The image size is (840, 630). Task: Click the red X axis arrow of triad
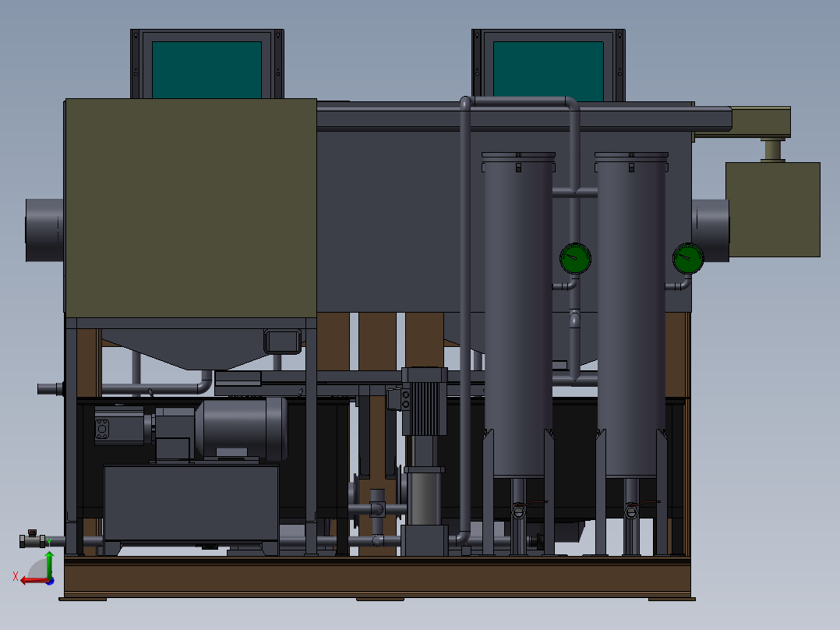click(30, 579)
